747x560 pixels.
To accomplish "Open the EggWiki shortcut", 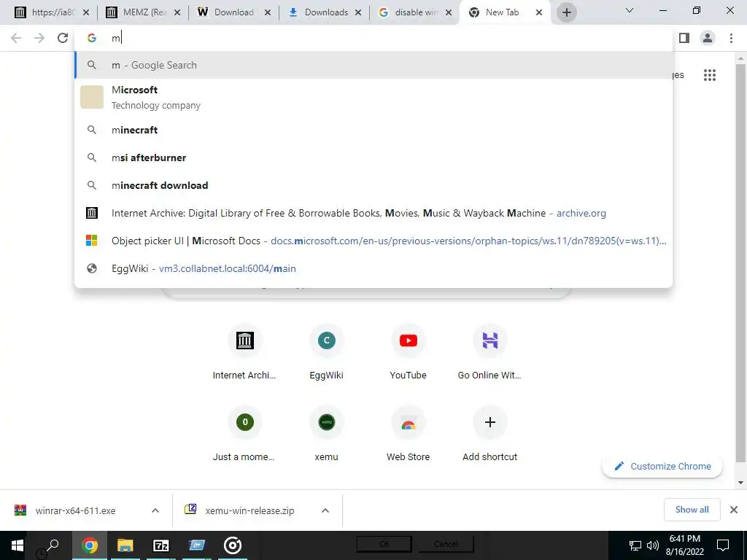I will (326, 353).
